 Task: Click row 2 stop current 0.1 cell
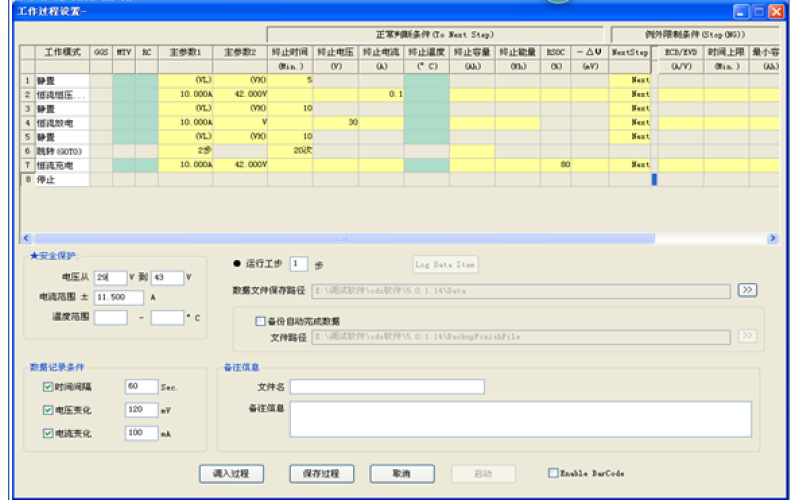click(381, 94)
